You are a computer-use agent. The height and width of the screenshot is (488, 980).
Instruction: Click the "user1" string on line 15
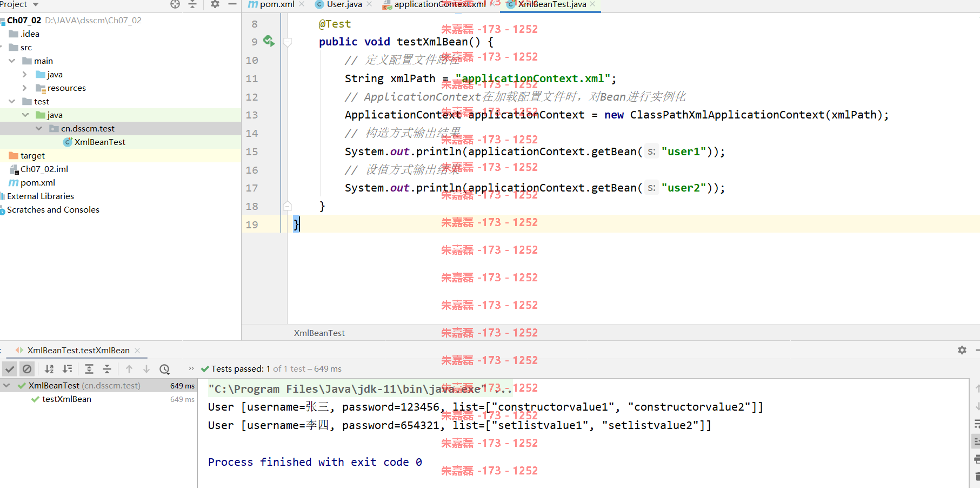tap(684, 151)
